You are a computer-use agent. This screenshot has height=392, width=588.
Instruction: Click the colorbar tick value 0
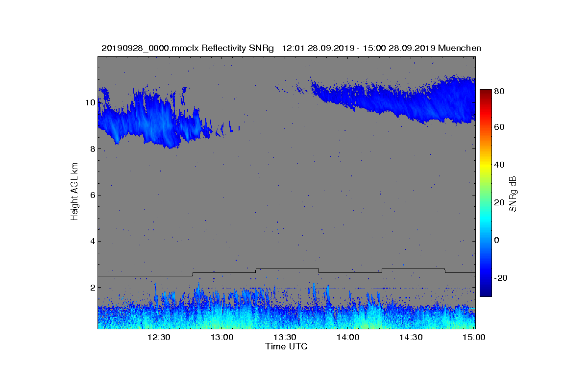point(497,240)
